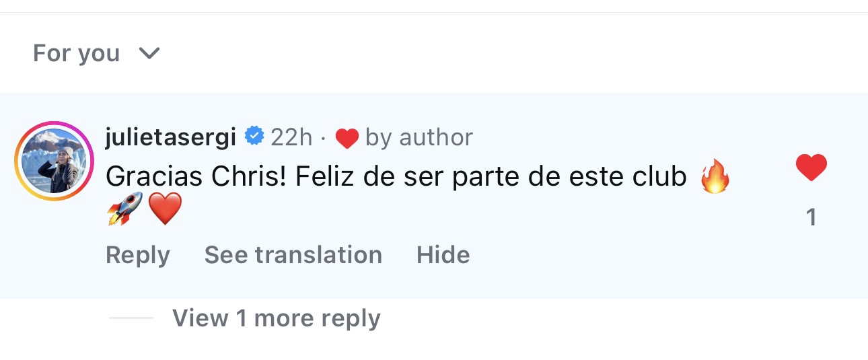This screenshot has width=868, height=360.
Task: View the like count "1"
Action: point(811,217)
